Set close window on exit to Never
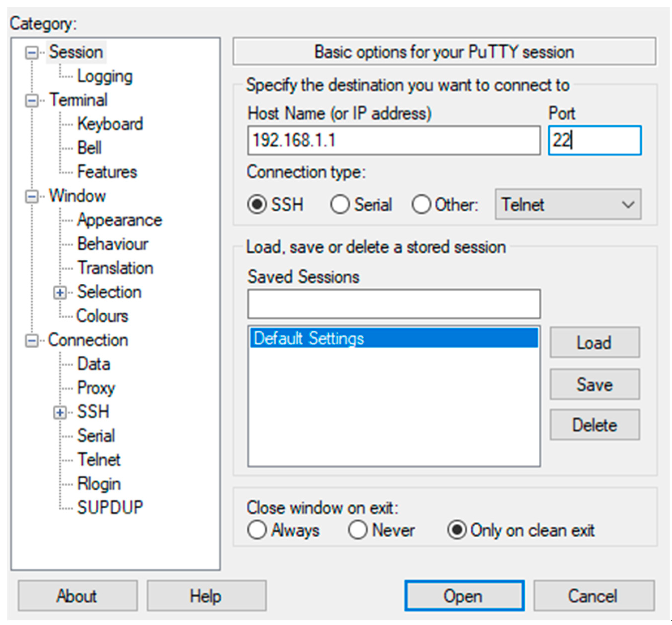The width and height of the screenshot is (672, 625). (x=358, y=530)
